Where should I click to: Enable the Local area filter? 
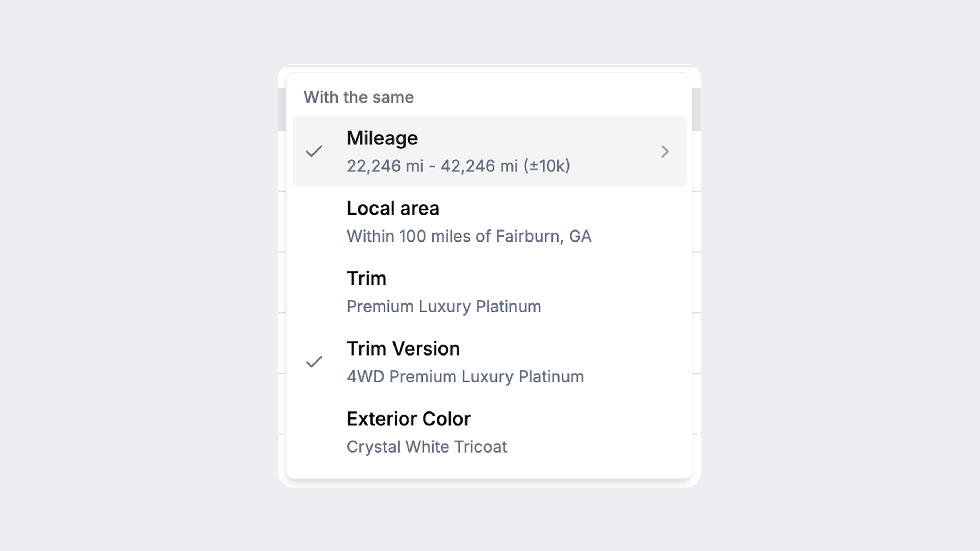point(393,208)
